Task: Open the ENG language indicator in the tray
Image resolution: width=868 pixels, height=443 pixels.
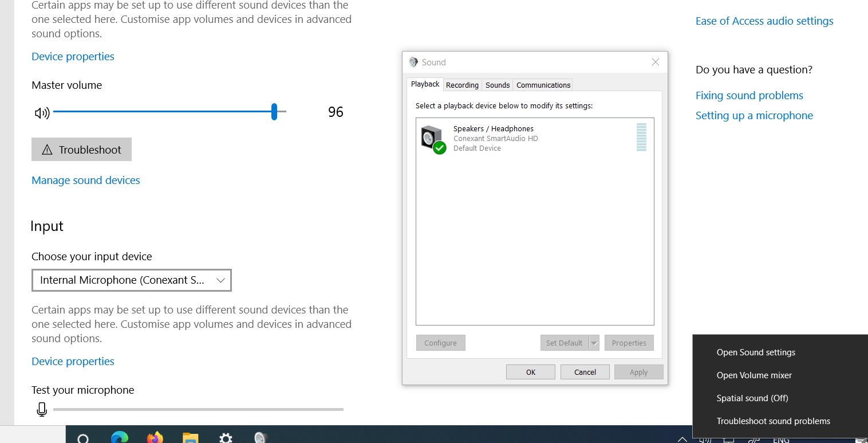Action: pos(781,440)
